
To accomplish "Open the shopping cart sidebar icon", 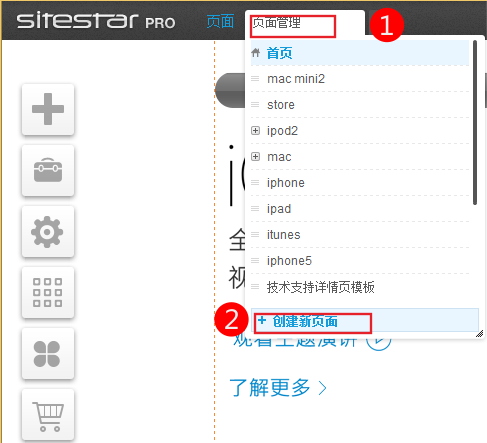I will [x=48, y=414].
